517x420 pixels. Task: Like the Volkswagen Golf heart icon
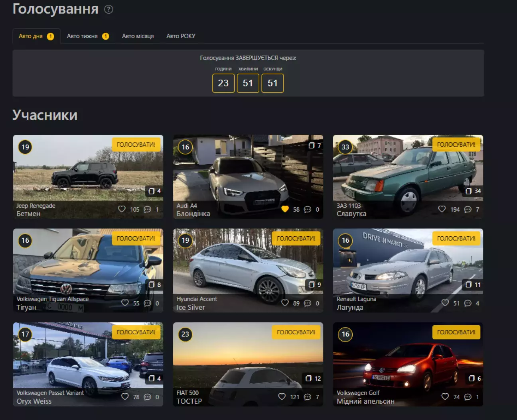445,396
